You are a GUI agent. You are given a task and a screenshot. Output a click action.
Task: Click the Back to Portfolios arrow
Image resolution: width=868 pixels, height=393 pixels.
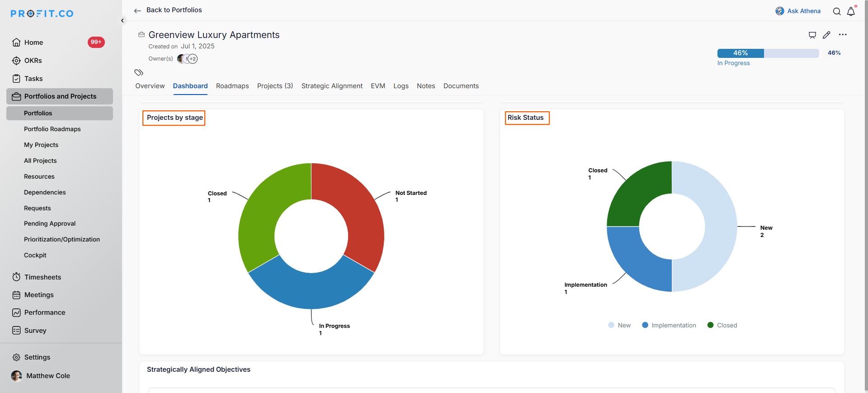137,10
